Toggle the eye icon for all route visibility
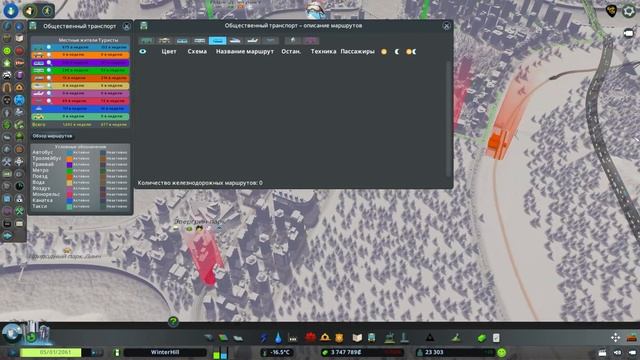The height and width of the screenshot is (360, 640). (x=143, y=51)
